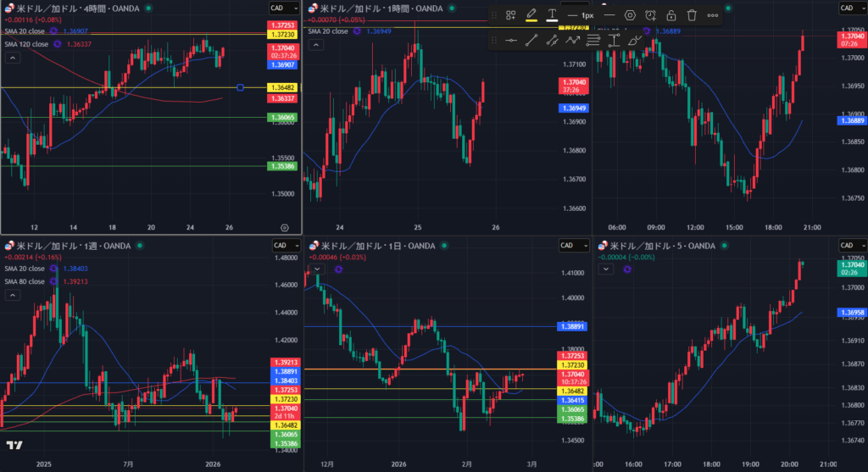The width and height of the screenshot is (868, 472).
Task: Click SMA 120 close indicator label
Action: 25,43
